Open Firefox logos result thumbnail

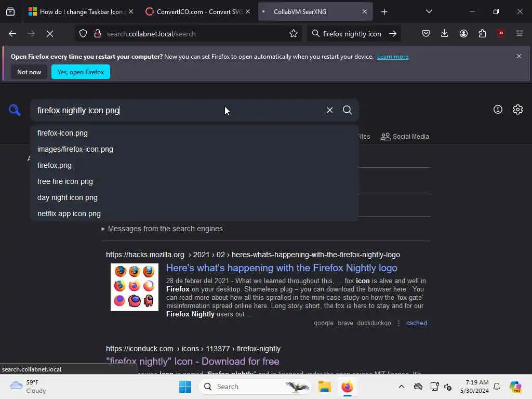pos(135,287)
